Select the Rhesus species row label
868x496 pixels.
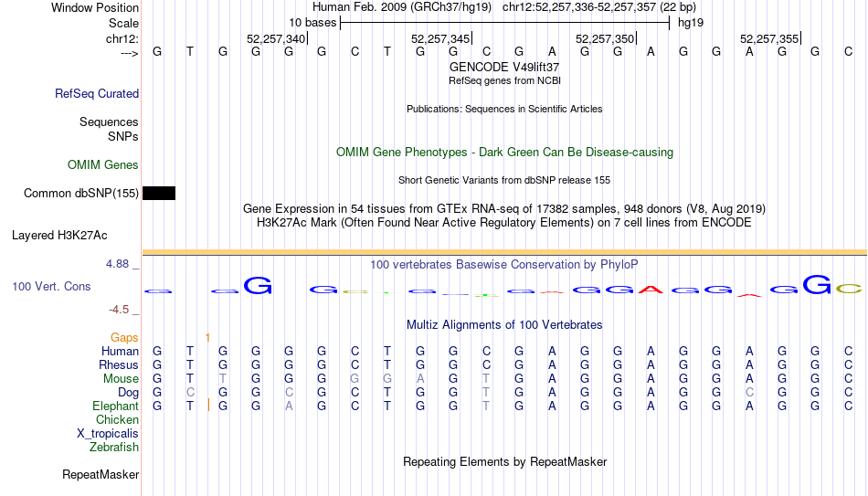tap(119, 365)
